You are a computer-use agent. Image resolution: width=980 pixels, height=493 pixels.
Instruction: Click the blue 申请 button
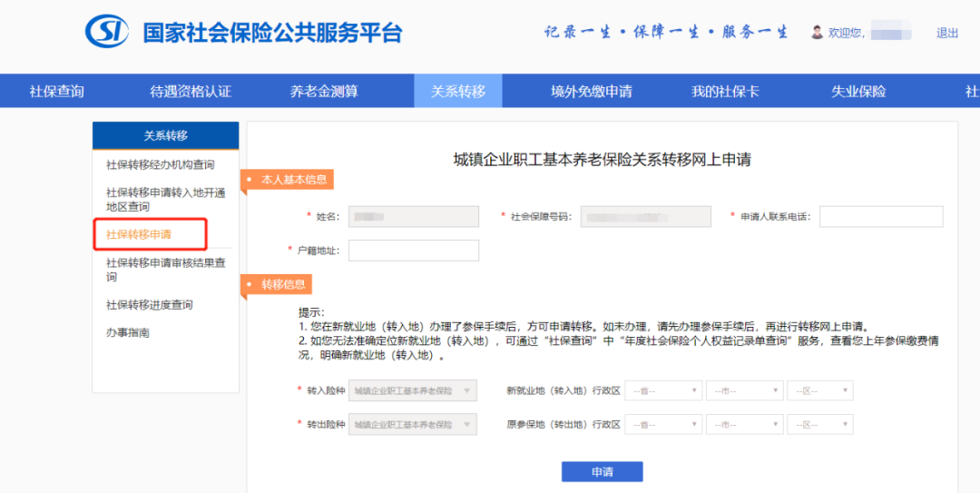click(x=602, y=472)
